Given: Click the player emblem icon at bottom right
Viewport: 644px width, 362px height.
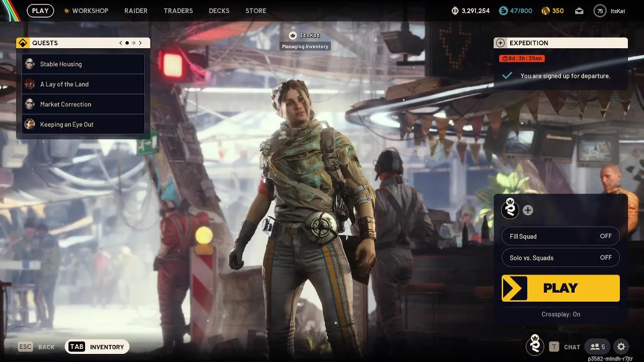Looking at the screenshot, I should pyautogui.click(x=535, y=345).
